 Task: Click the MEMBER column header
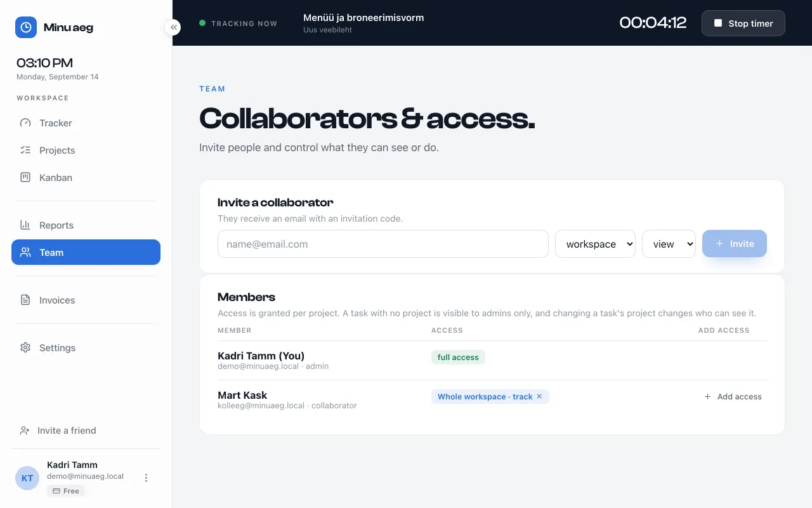(x=235, y=331)
